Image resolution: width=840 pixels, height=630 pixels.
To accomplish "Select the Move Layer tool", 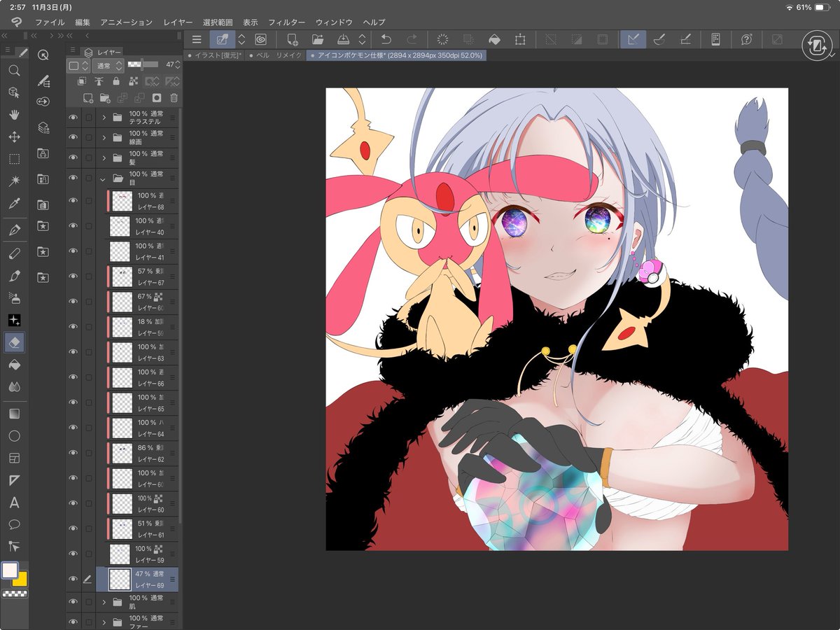I will click(x=14, y=137).
